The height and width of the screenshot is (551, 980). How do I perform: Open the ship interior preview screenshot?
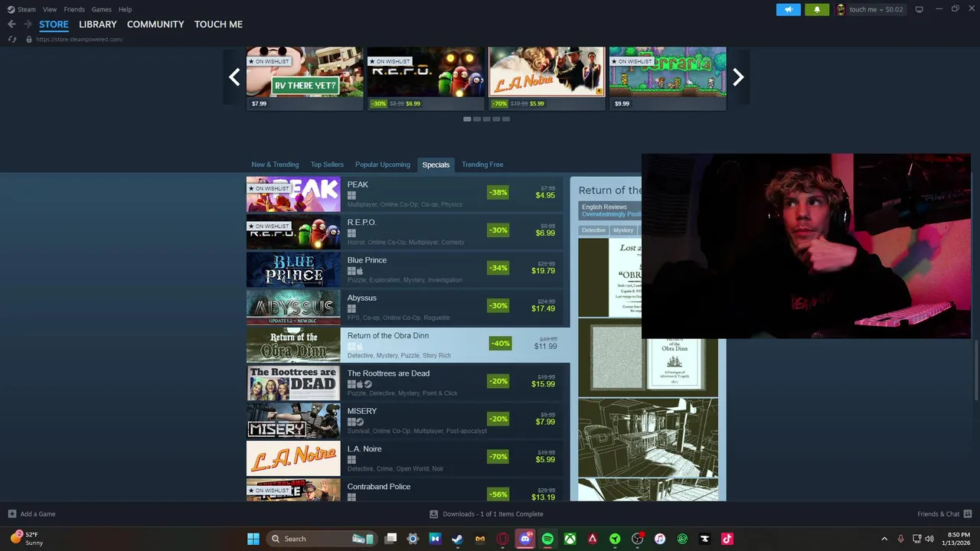point(648,438)
